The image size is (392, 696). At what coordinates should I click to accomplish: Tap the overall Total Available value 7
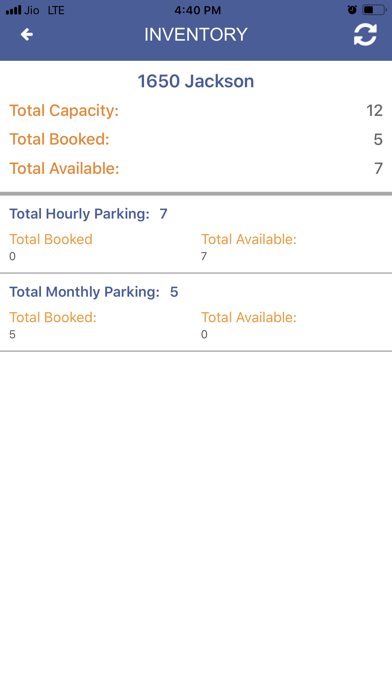[378, 169]
